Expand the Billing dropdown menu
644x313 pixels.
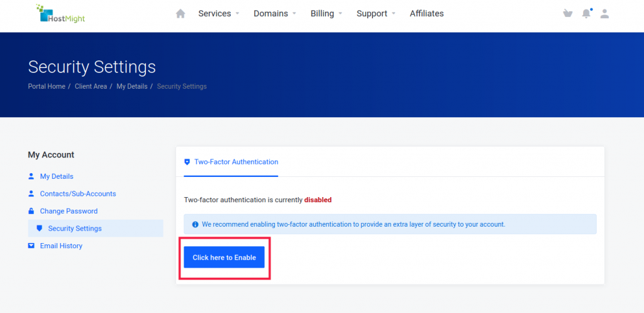tap(326, 14)
